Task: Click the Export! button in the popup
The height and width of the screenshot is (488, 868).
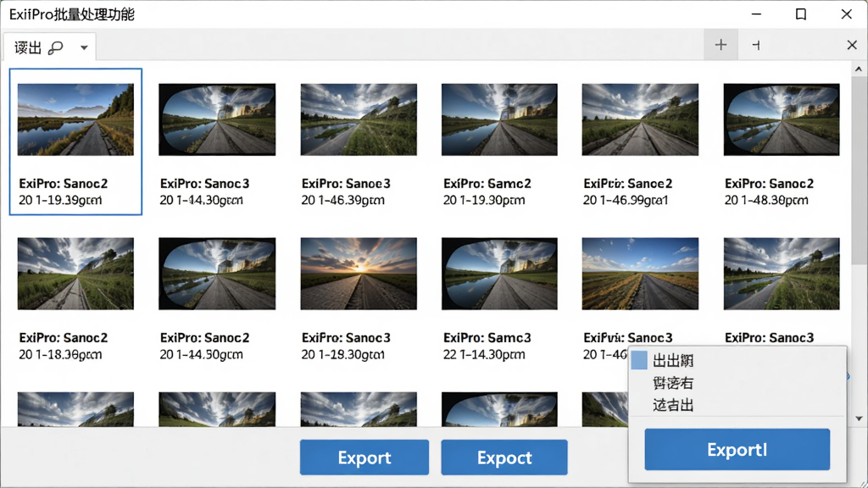Action: point(737,449)
